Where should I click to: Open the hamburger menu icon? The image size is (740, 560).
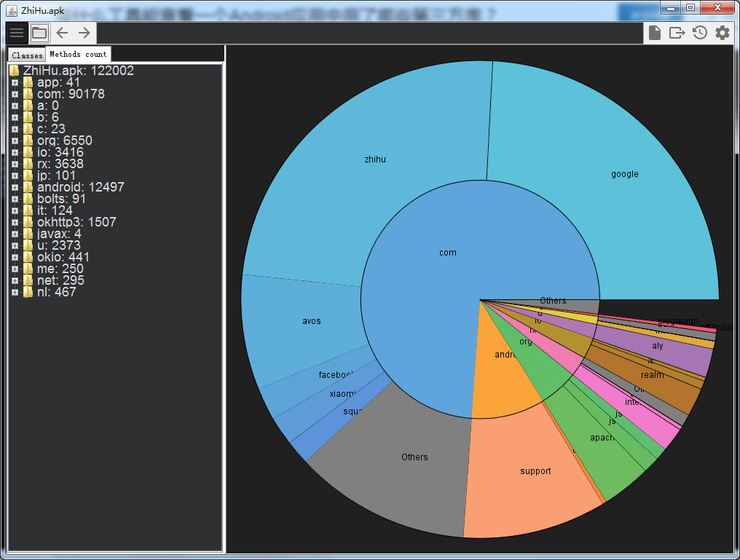[x=17, y=33]
